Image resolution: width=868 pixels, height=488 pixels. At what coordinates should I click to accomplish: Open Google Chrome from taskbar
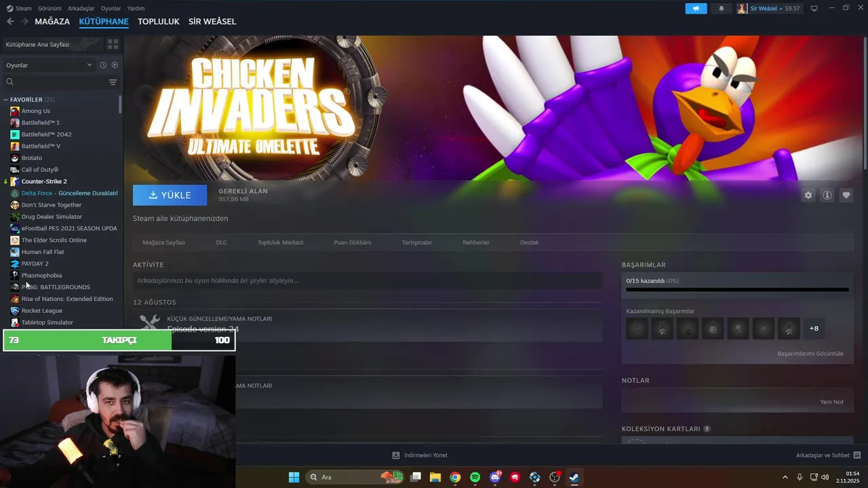[455, 477]
